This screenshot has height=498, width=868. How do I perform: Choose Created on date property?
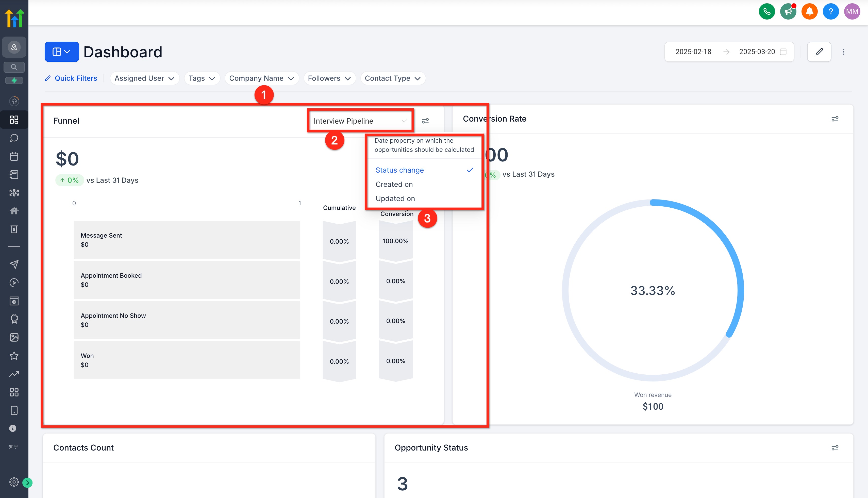coord(394,184)
